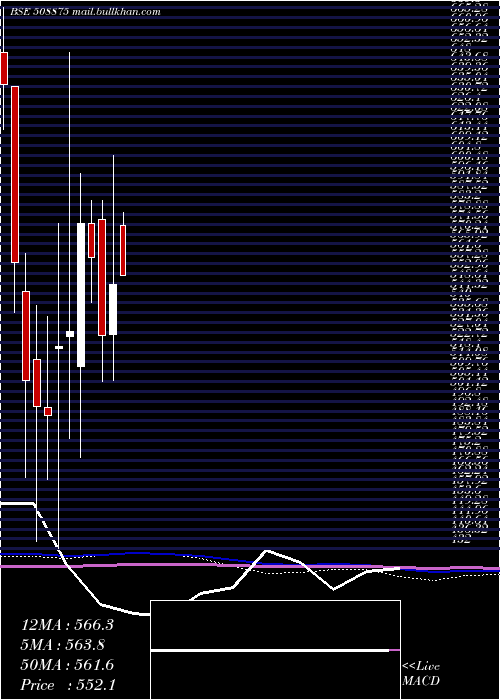Image resolution: width=500 pixels, height=700 pixels.
Task: Select the '50MA : 561.6' readout
Action: tap(67, 665)
